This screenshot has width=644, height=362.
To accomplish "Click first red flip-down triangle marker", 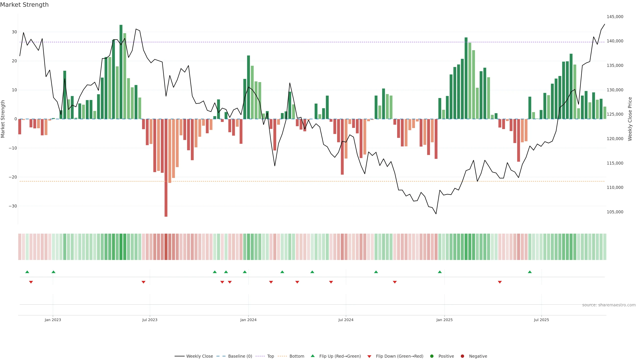I will point(31,282).
